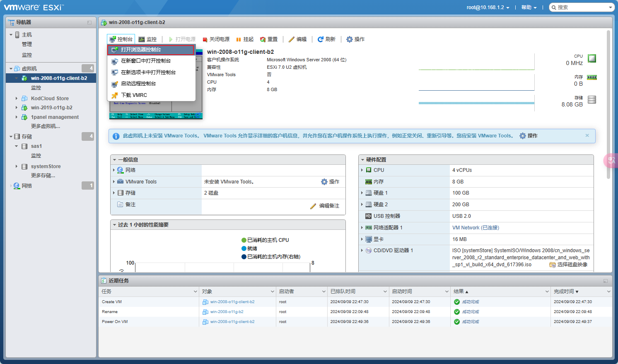Choose Open console in new tab (在新选项卡中打开控制台)
Viewport: 618px width, 364px height.
coord(151,72)
